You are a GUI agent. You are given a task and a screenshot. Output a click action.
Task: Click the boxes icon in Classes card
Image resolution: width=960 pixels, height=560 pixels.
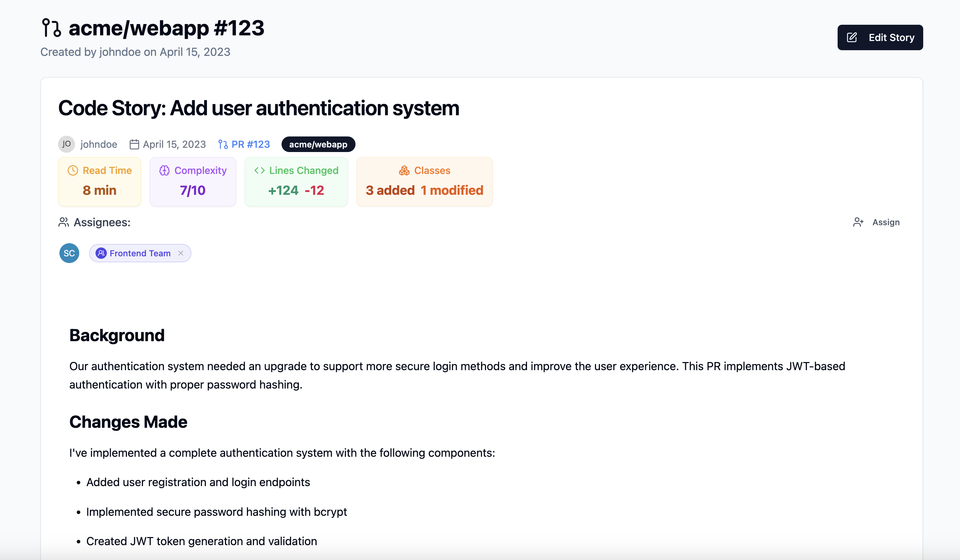pyautogui.click(x=404, y=170)
